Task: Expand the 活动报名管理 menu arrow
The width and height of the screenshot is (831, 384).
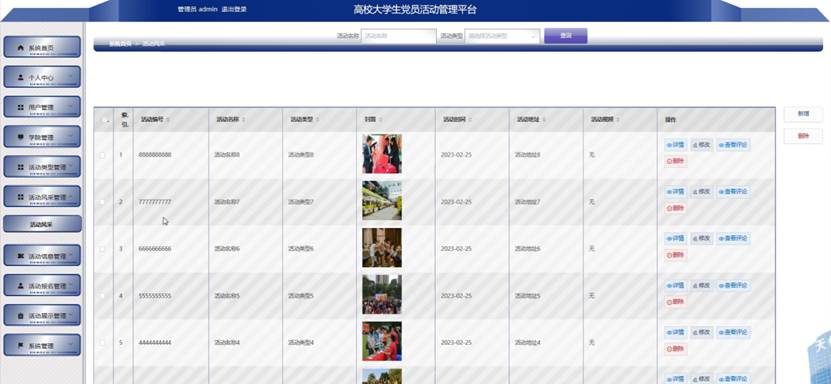Action: tap(70, 285)
